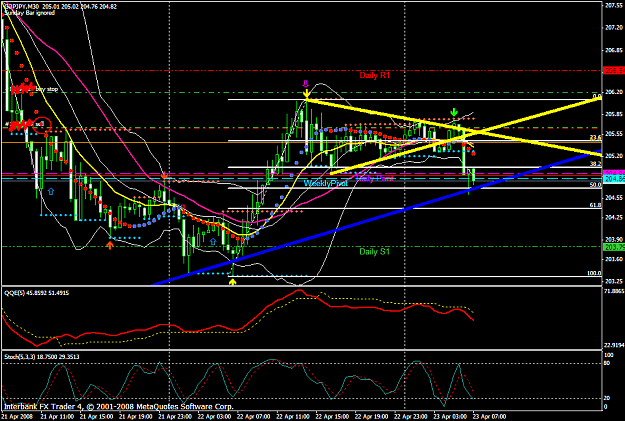
Task: Click the 22 Apr 07:00 time label
Action: (254, 416)
